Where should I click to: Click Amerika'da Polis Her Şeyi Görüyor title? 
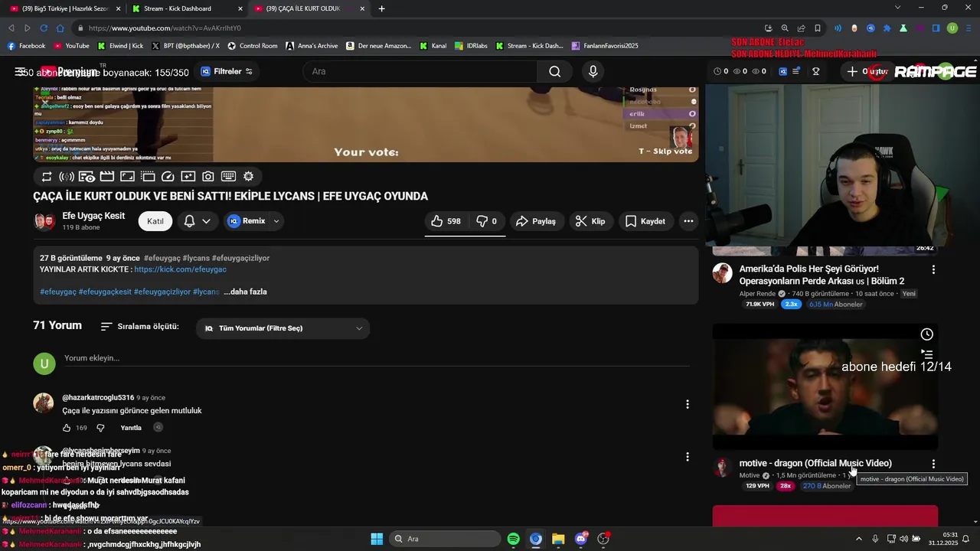click(x=822, y=275)
